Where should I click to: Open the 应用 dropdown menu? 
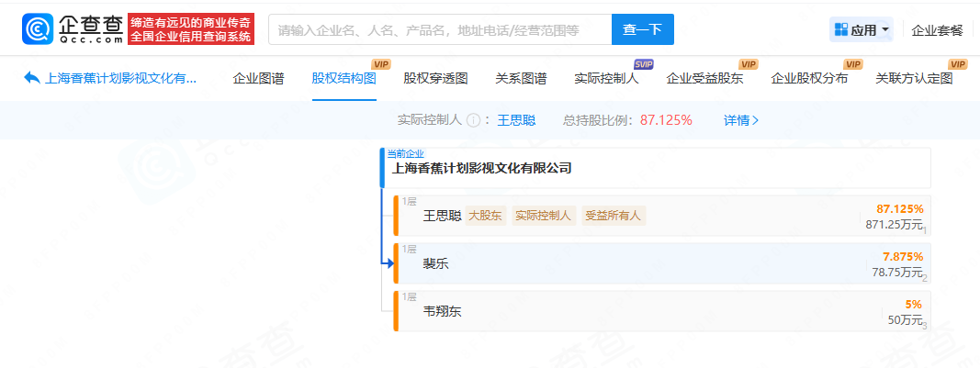tap(862, 30)
